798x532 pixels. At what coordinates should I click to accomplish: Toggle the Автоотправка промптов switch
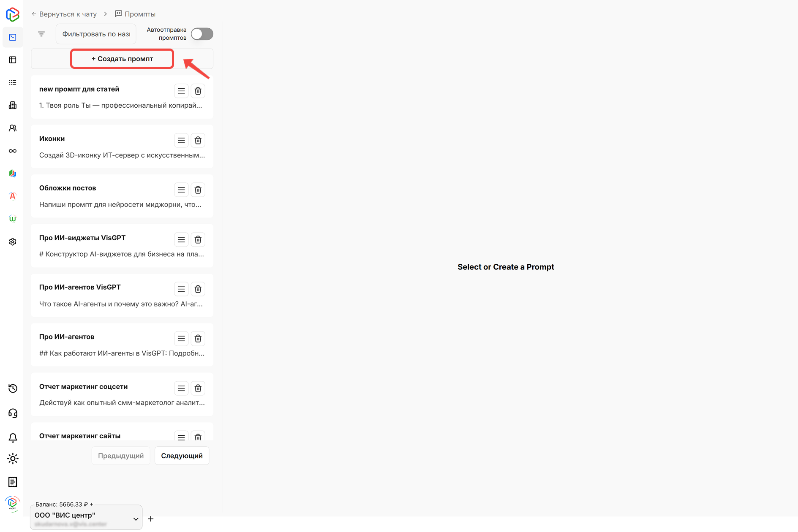(202, 34)
